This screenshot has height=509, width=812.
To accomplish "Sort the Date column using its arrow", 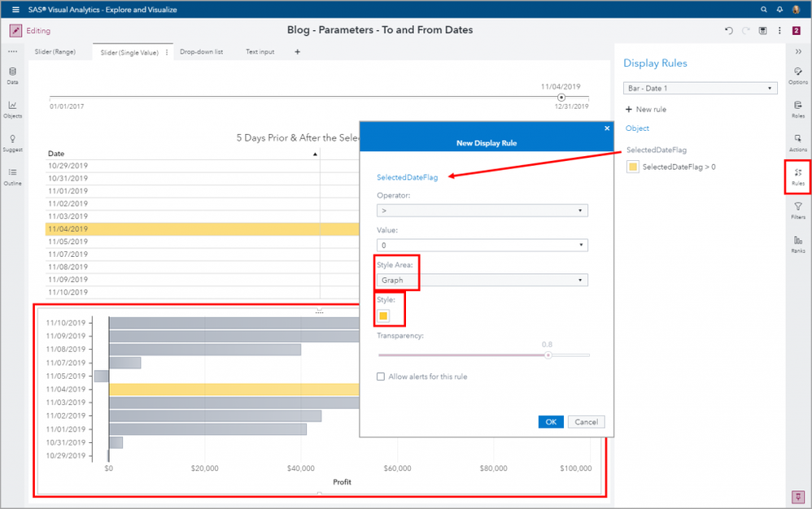I will point(315,154).
